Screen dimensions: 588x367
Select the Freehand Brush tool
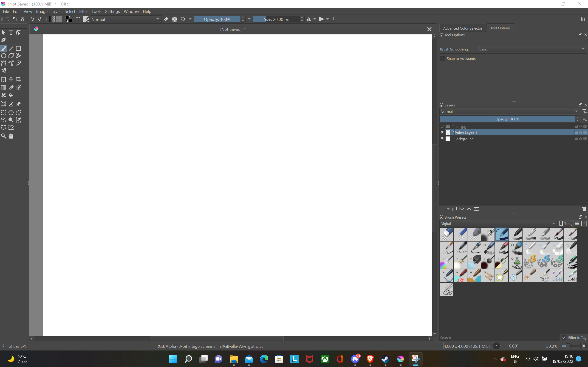coord(4,48)
